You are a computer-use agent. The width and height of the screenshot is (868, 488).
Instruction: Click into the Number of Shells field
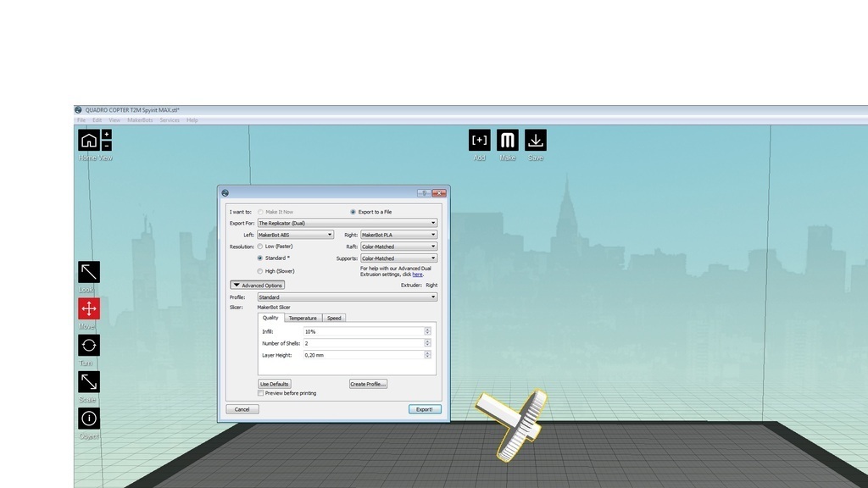pos(364,343)
